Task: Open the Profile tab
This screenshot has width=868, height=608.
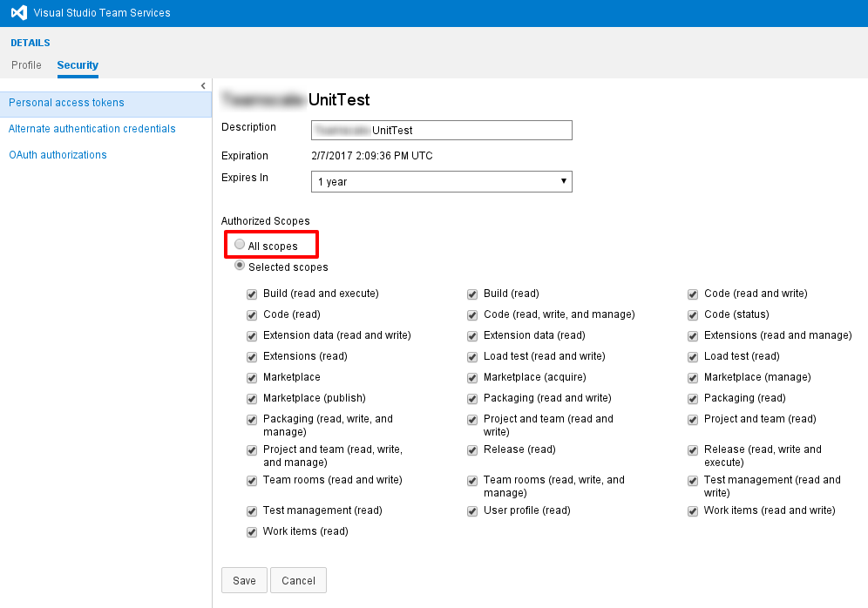Action: coord(26,65)
